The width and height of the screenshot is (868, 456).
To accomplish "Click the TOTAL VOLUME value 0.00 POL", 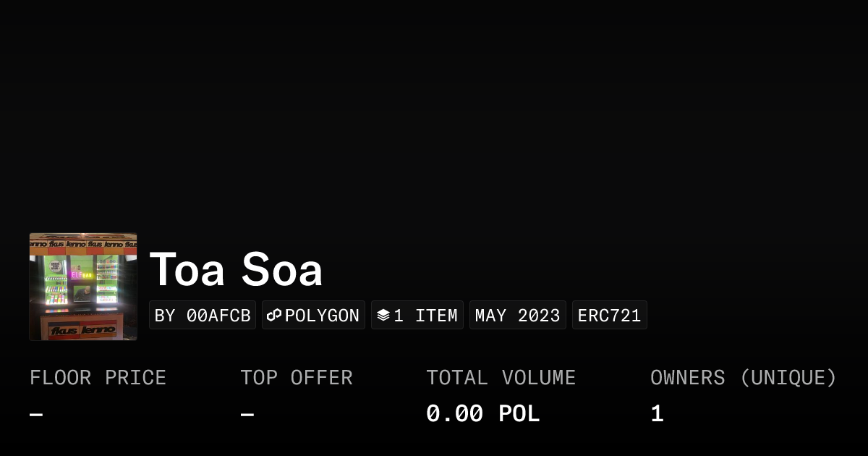I will (483, 413).
